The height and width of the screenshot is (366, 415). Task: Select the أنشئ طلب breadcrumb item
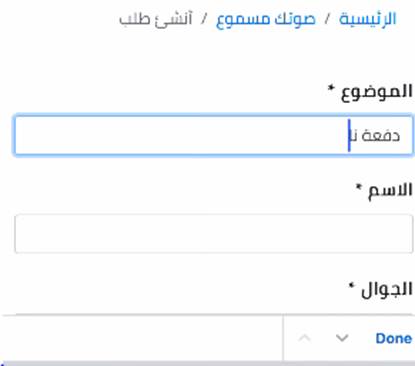coord(156,19)
